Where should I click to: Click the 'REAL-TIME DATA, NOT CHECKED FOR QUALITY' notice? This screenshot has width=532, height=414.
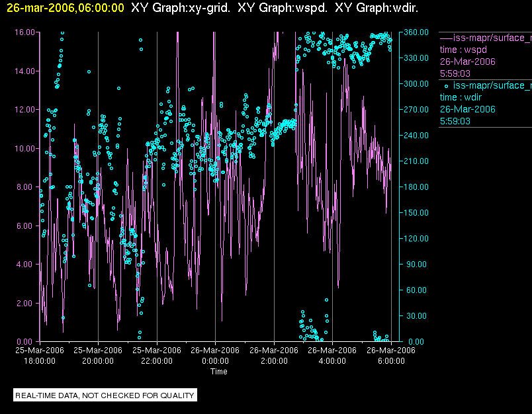(105, 395)
